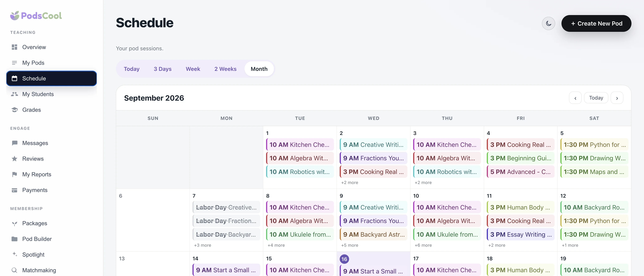Click the Pod Builder folder icon
The image size is (644, 276).
click(15, 239)
